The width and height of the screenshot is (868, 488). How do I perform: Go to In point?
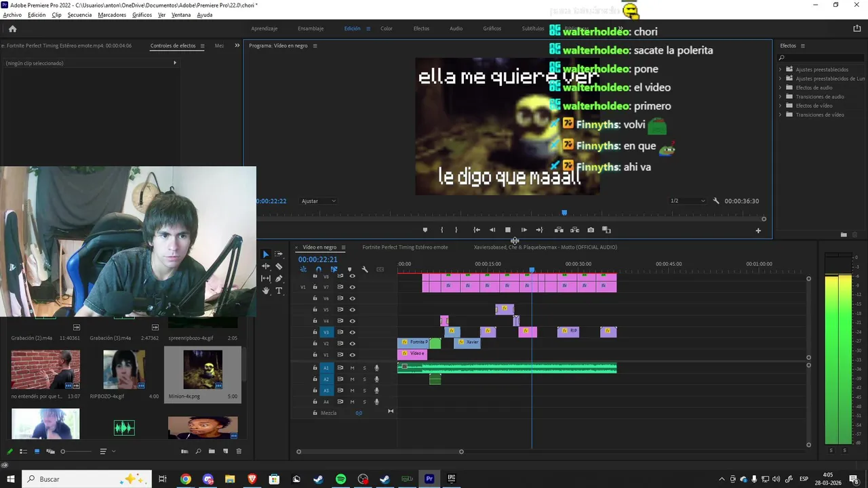click(477, 230)
